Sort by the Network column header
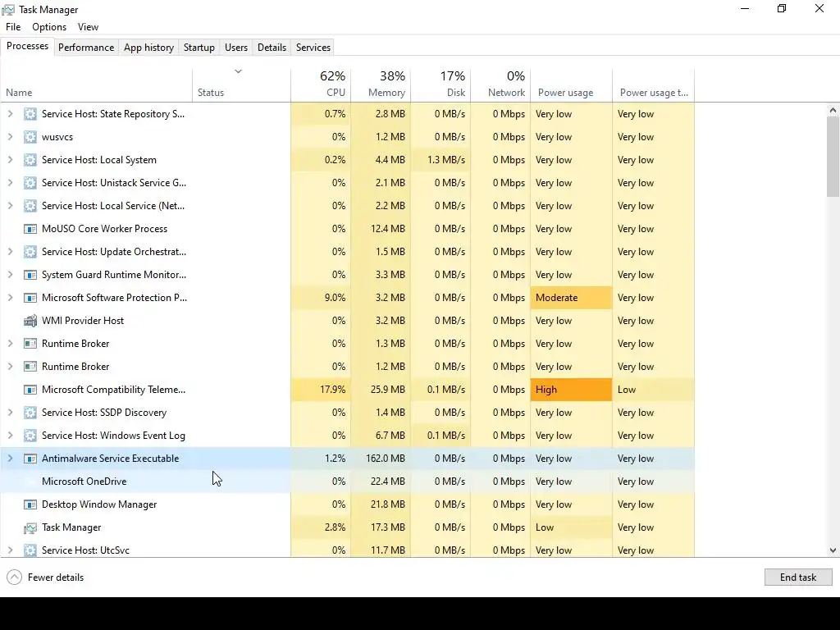The width and height of the screenshot is (840, 630). tap(501, 84)
